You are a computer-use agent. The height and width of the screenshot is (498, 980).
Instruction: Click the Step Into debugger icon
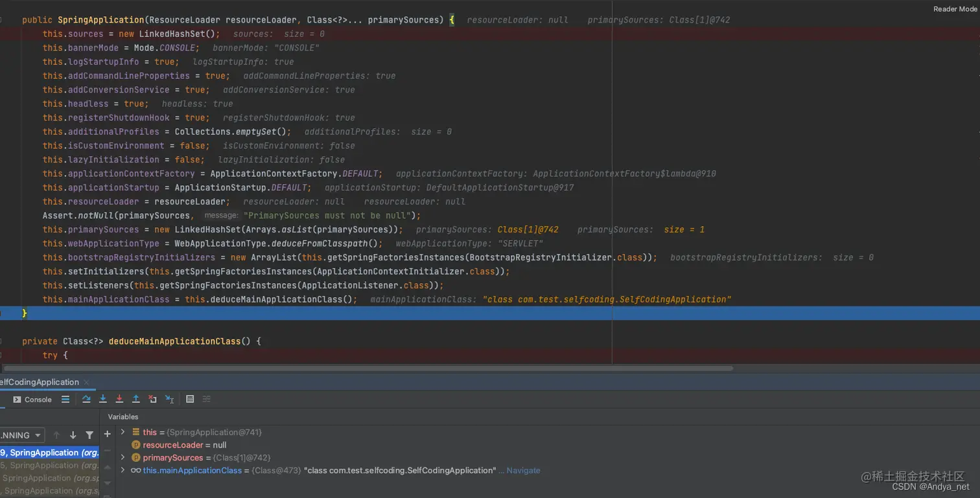[102, 399]
